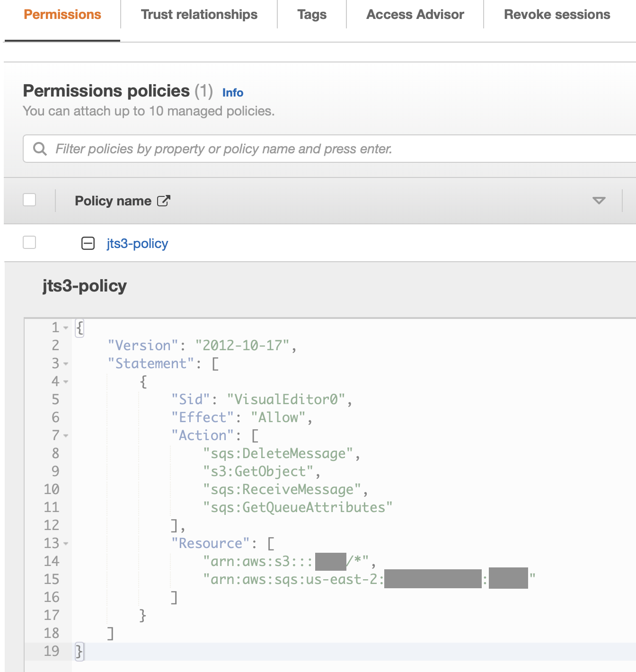Click the Info link beside Permissions policies
Image resolution: width=636 pixels, height=672 pixels.
click(x=233, y=93)
